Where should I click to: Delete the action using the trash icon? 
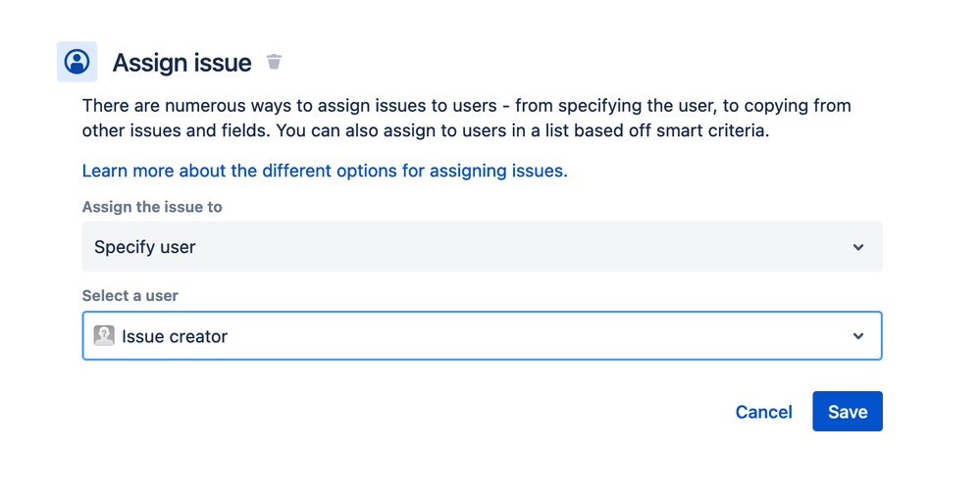[x=275, y=62]
